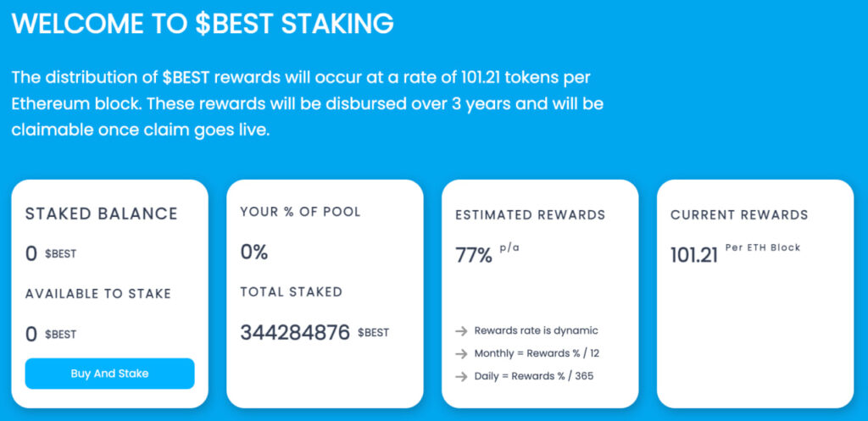Click arrow icon beside the Monthly formula

[x=461, y=353]
